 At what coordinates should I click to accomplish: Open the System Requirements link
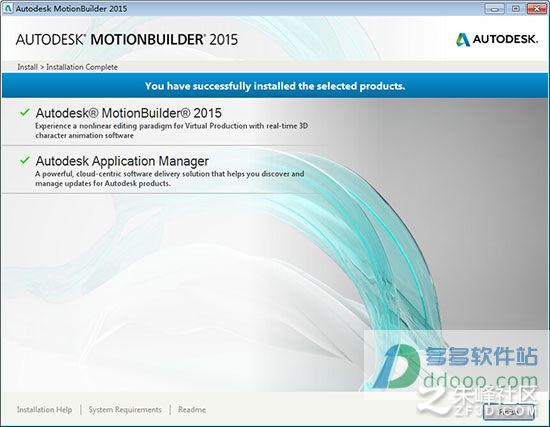[125, 409]
